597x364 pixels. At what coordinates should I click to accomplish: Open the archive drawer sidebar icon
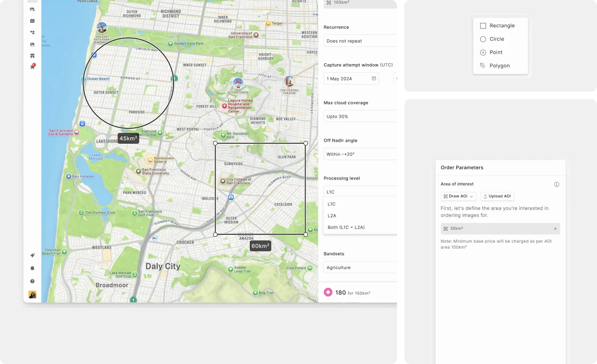pyautogui.click(x=32, y=44)
